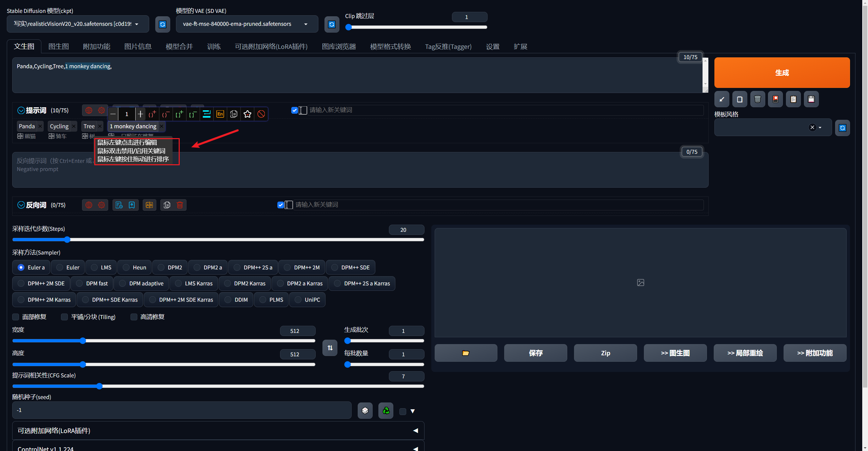Enable the 高清修复 checkbox
Image resolution: width=868 pixels, height=451 pixels.
[x=134, y=317]
